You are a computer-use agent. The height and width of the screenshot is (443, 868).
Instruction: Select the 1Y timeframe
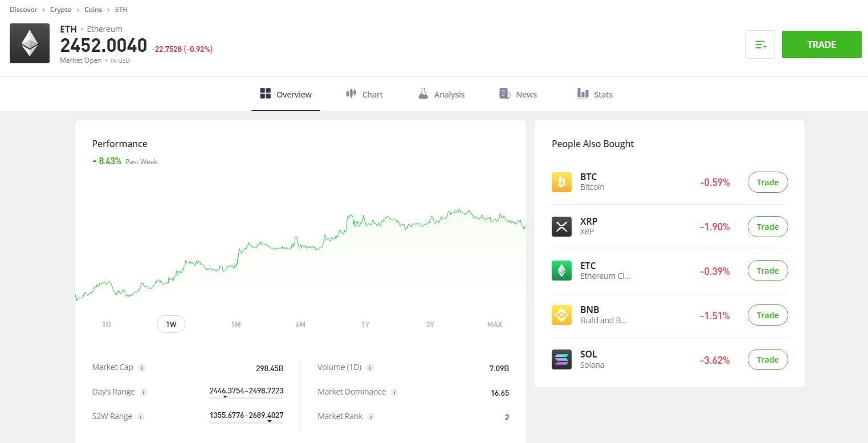point(365,324)
